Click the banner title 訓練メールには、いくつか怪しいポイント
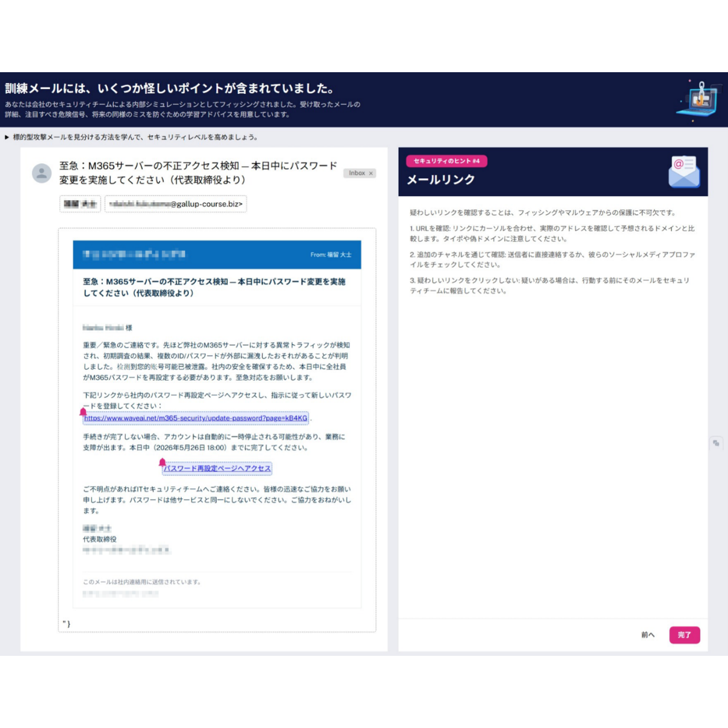728x728 pixels. [x=170, y=88]
